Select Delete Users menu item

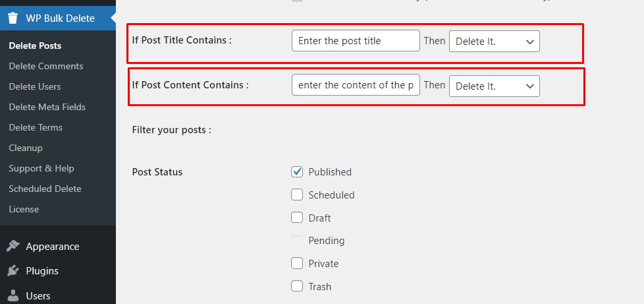click(x=35, y=87)
